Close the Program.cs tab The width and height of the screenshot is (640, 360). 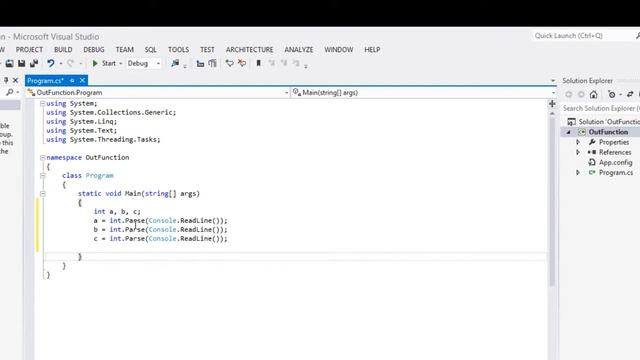(x=82, y=80)
